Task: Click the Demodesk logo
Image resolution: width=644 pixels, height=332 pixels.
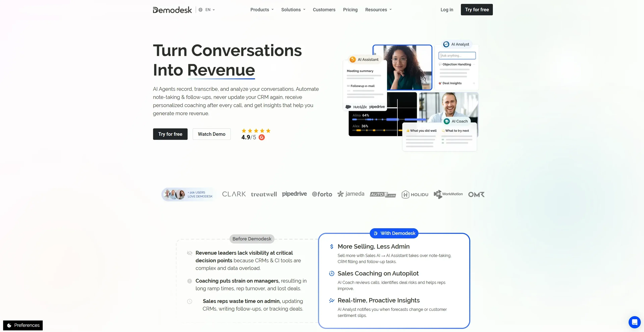Action: [x=172, y=10]
